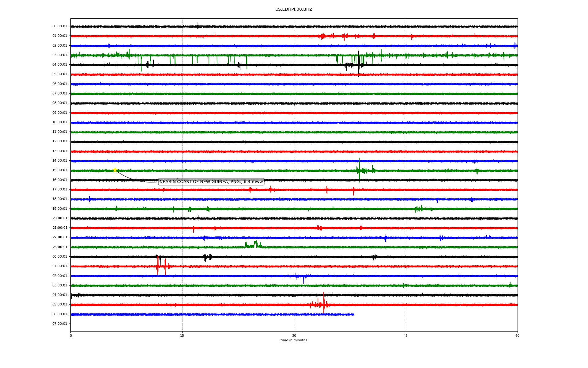
Task: Click the 08:00:01 time label
Action: pyautogui.click(x=60, y=103)
